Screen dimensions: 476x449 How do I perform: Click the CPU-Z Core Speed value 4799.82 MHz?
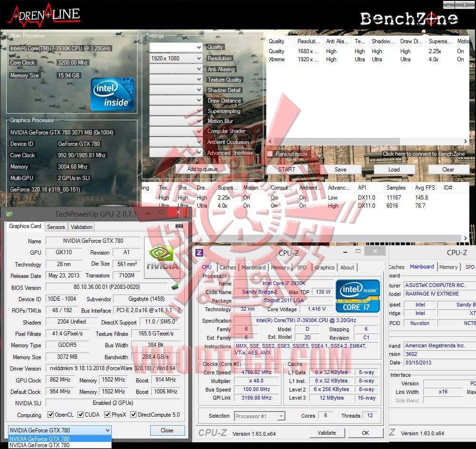tap(256, 372)
